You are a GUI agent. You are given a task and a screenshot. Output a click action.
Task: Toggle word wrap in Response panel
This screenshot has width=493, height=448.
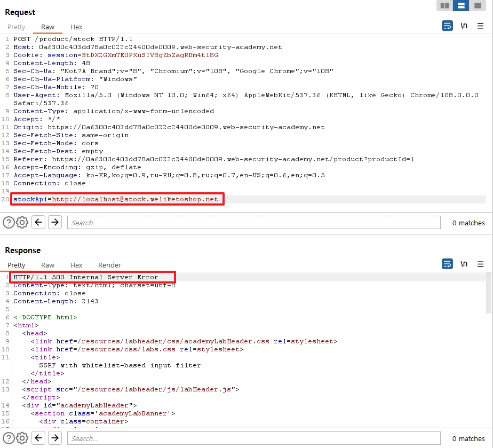tap(447, 264)
